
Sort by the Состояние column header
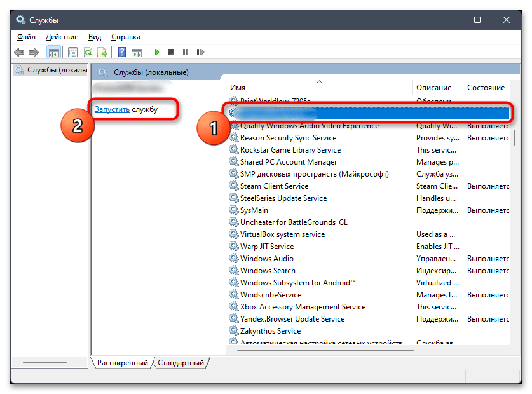[x=486, y=88]
